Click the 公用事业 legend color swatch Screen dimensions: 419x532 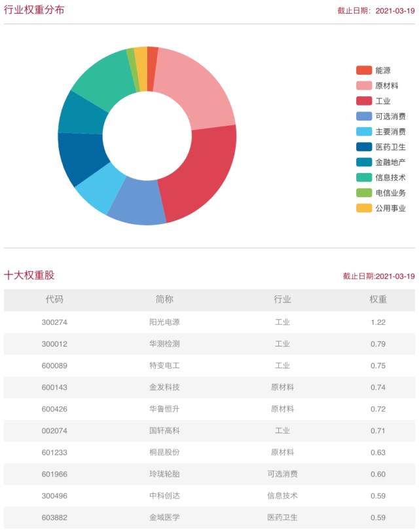[364, 208]
